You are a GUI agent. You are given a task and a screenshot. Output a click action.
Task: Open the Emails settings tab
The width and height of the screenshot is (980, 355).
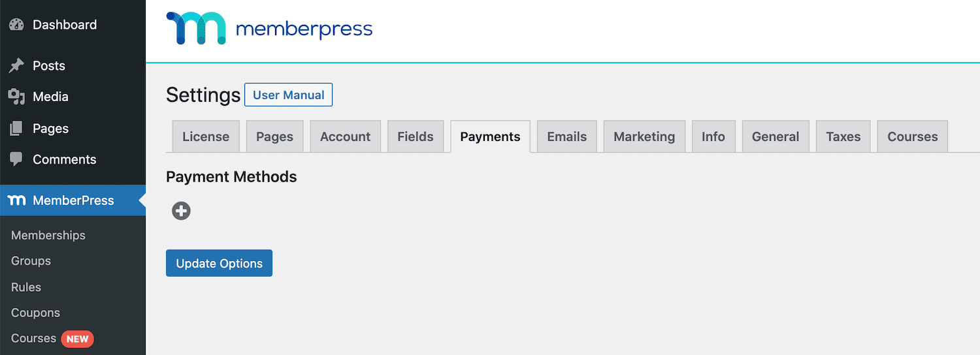click(566, 136)
